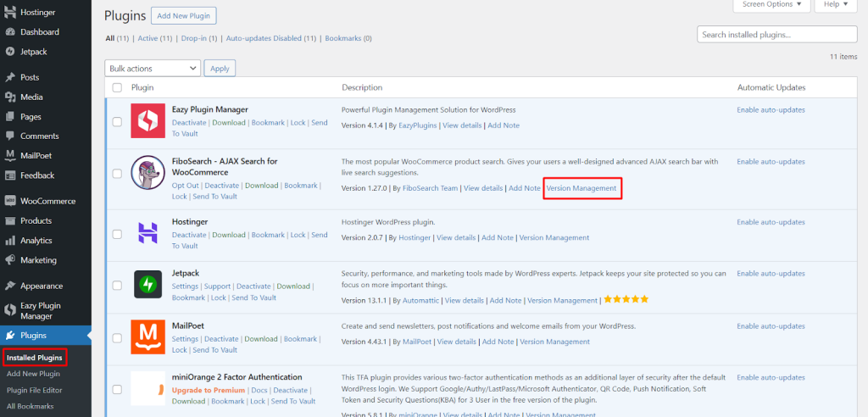The image size is (868, 417).
Task: Sort by the Plugin column header
Action: coord(142,87)
